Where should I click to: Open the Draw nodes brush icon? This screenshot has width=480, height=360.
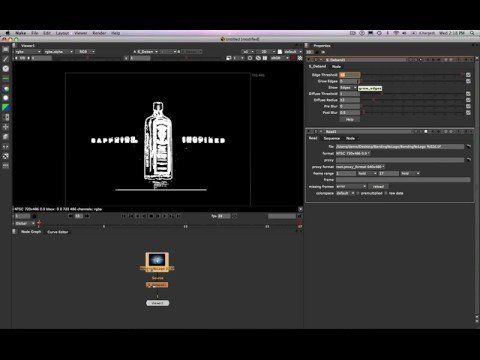(6, 59)
